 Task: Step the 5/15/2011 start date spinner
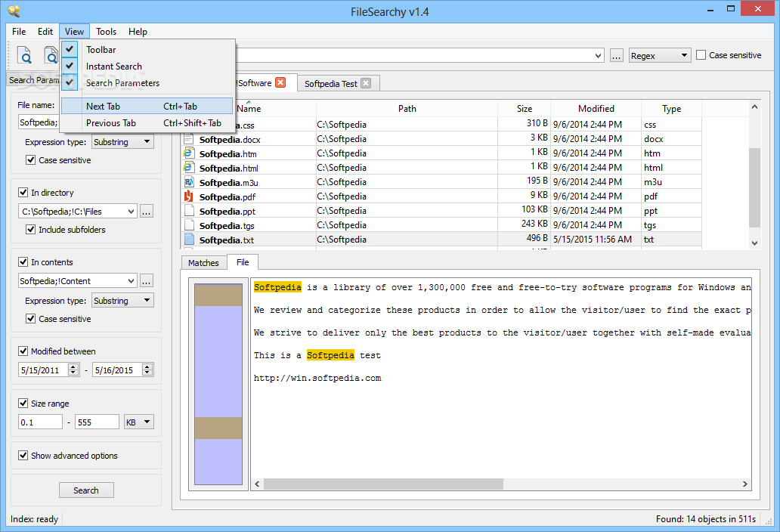(73, 370)
